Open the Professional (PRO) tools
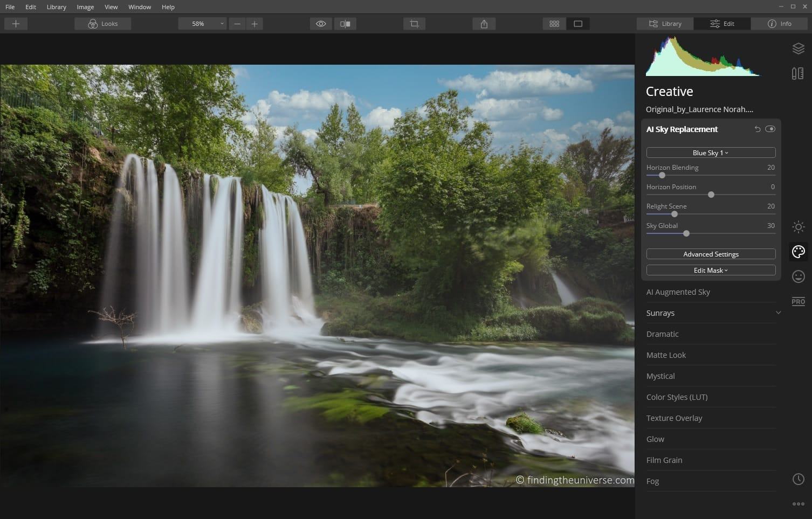The height and width of the screenshot is (519, 812). [799, 301]
